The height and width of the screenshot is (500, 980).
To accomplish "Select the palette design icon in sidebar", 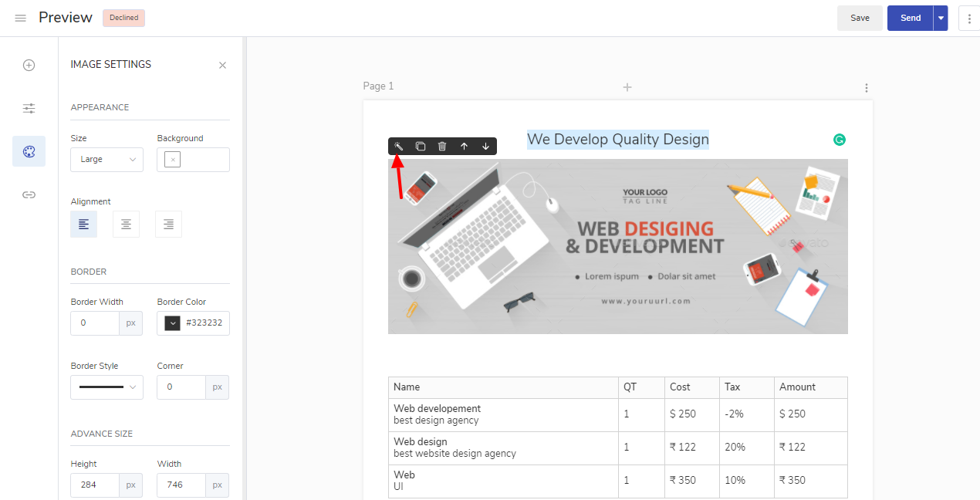I will click(x=29, y=151).
